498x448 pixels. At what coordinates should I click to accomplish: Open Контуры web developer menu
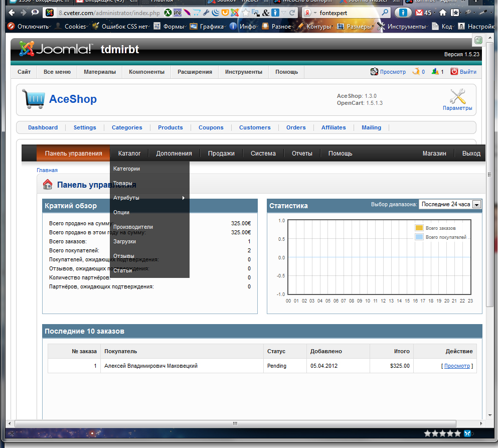(315, 27)
